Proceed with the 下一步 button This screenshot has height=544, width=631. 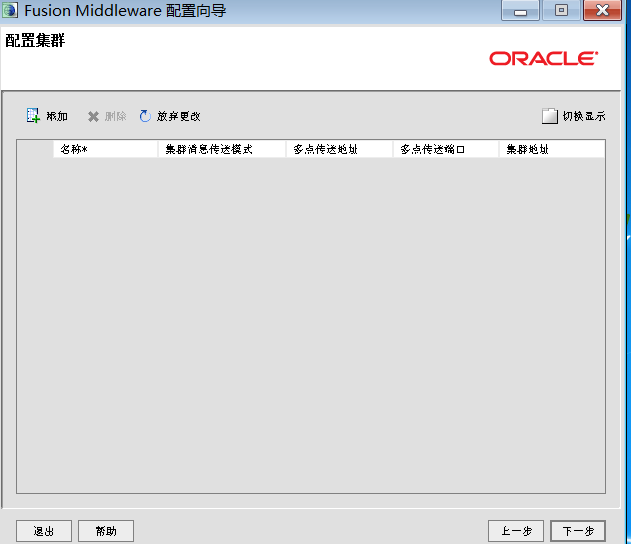578,531
